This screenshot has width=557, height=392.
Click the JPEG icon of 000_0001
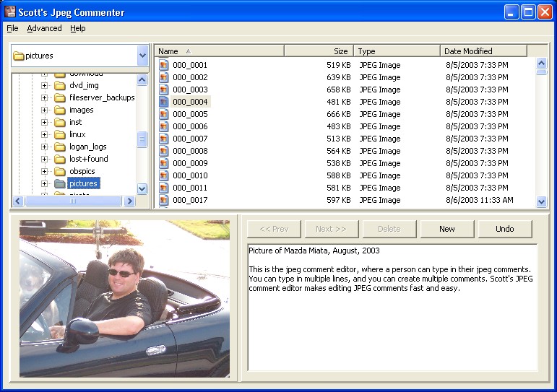point(163,65)
